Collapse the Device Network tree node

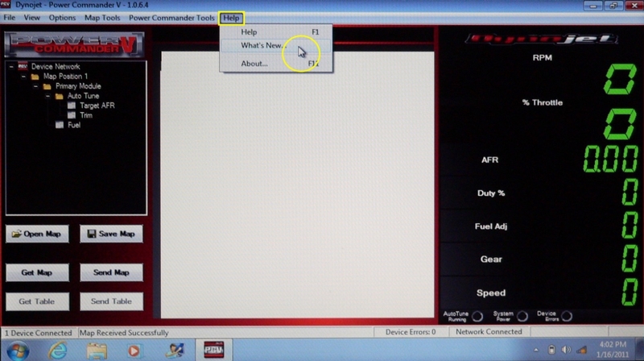(x=11, y=67)
